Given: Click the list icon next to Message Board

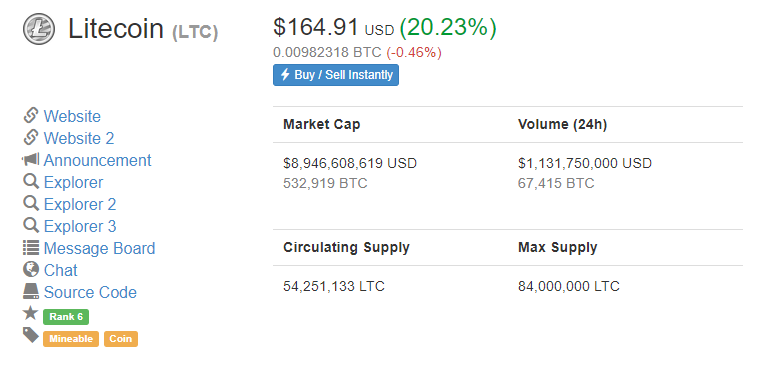Looking at the screenshot, I should coord(31,248).
